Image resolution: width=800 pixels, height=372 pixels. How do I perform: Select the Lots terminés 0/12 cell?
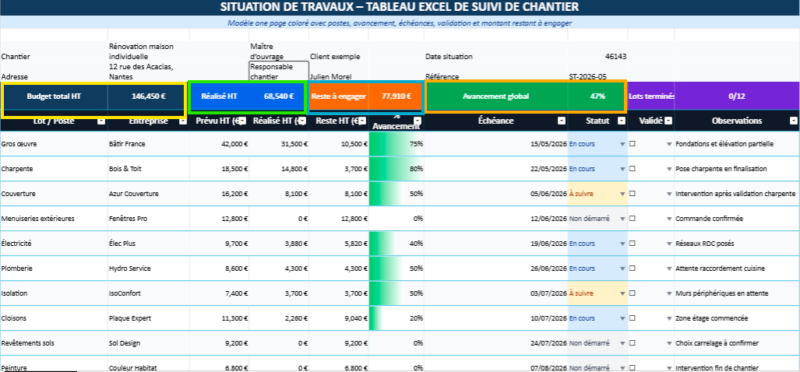737,96
